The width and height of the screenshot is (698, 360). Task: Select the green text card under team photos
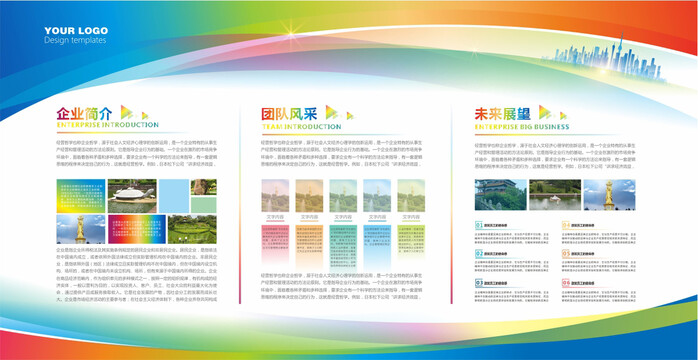411,240
